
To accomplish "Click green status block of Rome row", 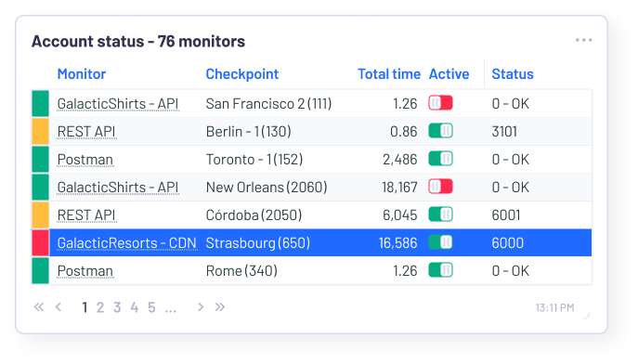I will tap(40, 271).
